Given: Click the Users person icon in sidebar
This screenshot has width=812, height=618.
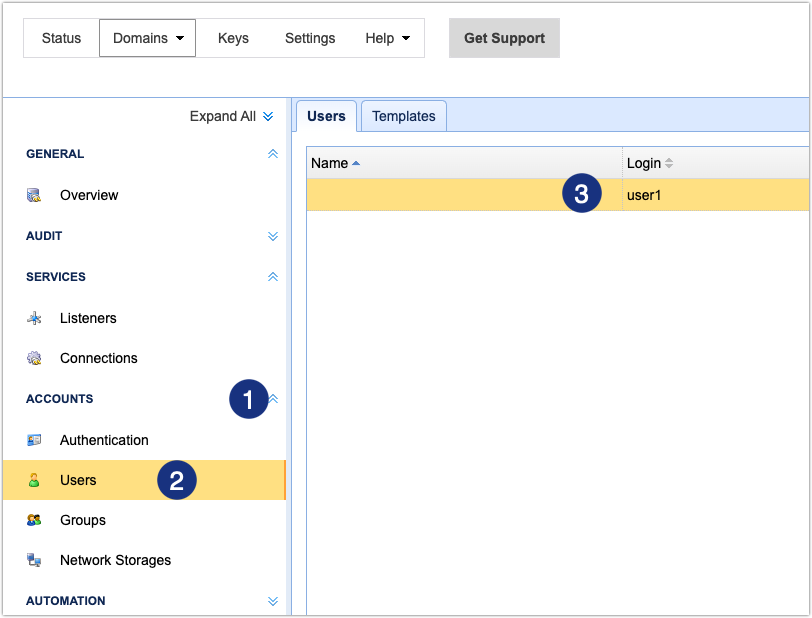Looking at the screenshot, I should click(x=34, y=480).
